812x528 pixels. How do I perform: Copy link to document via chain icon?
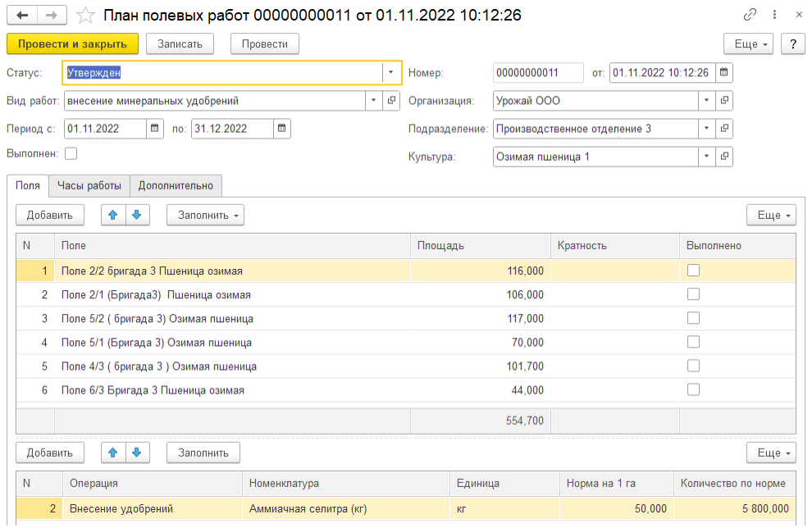coord(749,15)
